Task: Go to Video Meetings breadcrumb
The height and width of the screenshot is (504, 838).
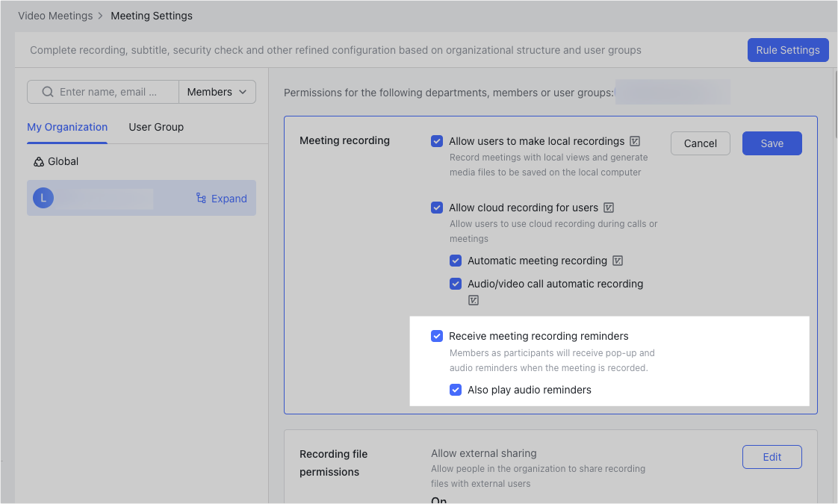Action: (55, 15)
